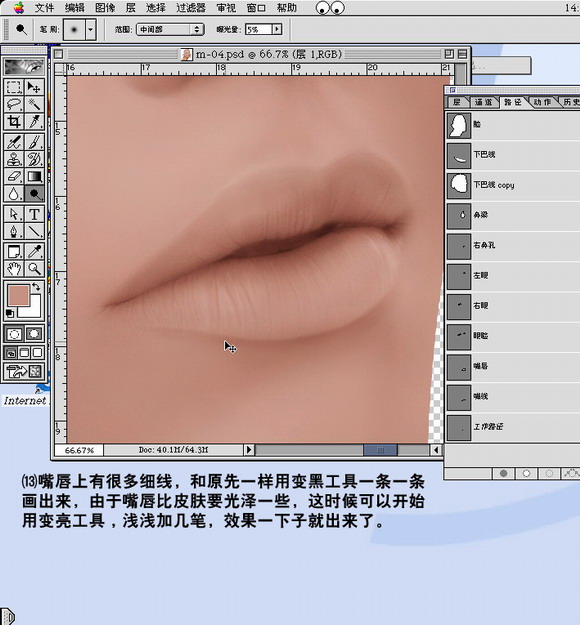Select the Path Selection arrow tool
Screen dimensions: 580x625
point(14,214)
